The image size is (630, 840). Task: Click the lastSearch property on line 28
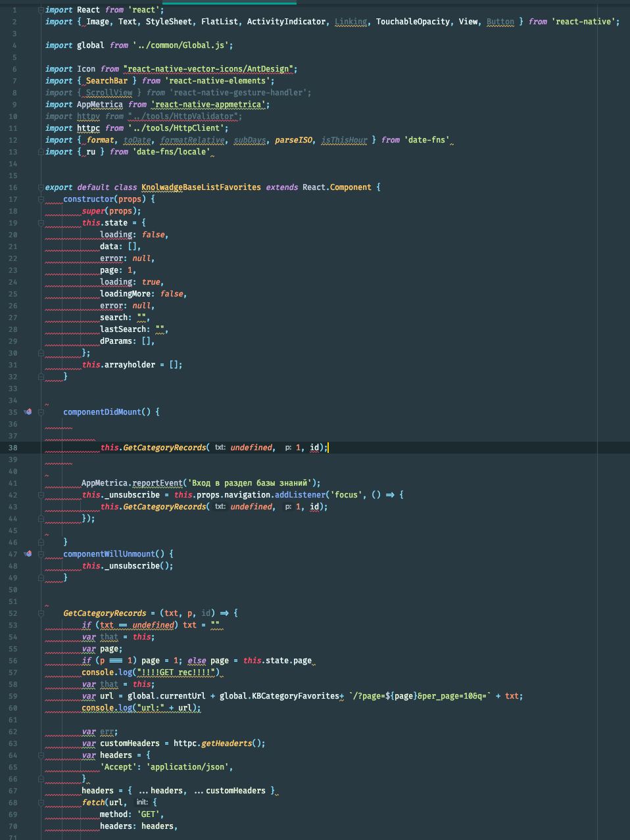[x=123, y=329]
